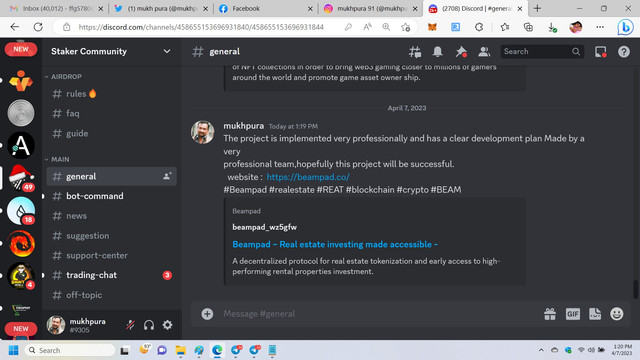Screen dimensions: 640x360
Task: Click top NEW mentions indicator
Action: pyautogui.click(x=21, y=49)
